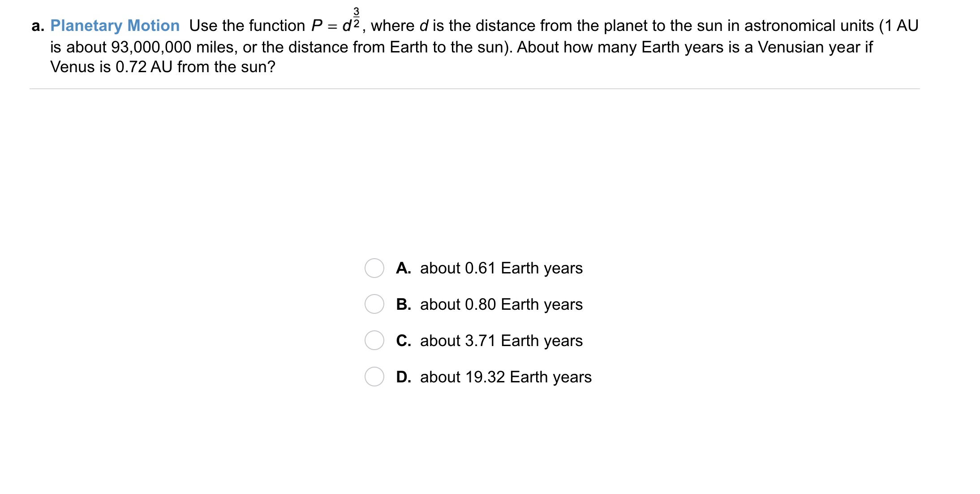The width and height of the screenshot is (980, 494).
Task: Click the bold 'A.' option letter
Action: (x=403, y=268)
